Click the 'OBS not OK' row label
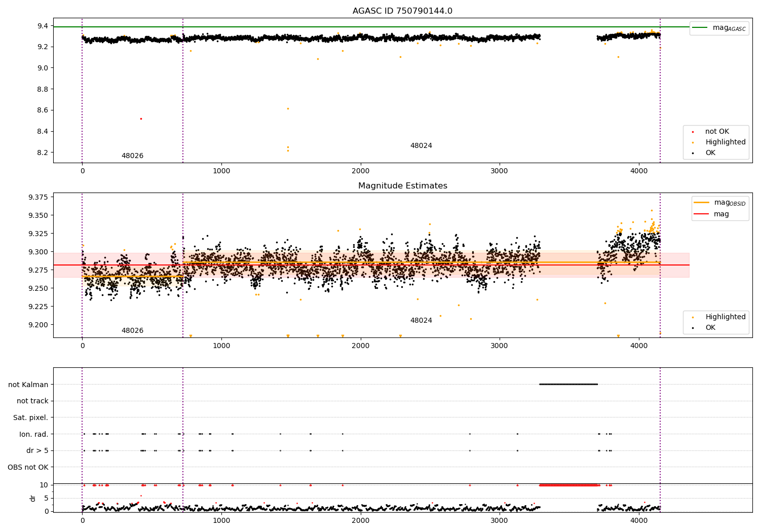Screen dimensions: 760x532 28,467
